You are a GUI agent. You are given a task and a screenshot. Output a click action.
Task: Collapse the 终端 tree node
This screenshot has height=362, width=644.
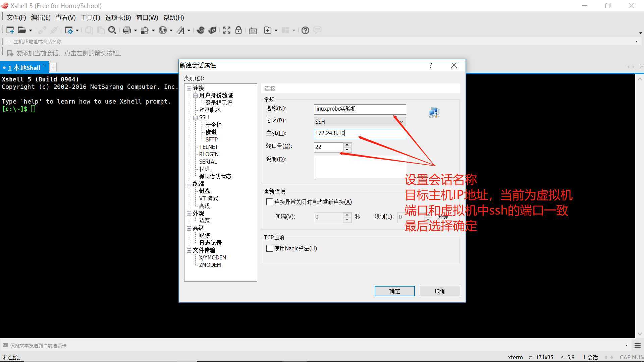tap(189, 184)
